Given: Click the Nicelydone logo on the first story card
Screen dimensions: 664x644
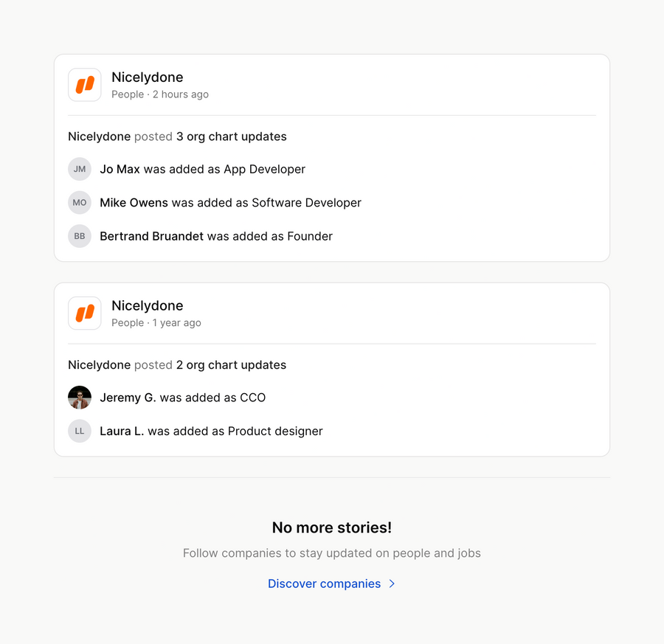Looking at the screenshot, I should (x=84, y=84).
